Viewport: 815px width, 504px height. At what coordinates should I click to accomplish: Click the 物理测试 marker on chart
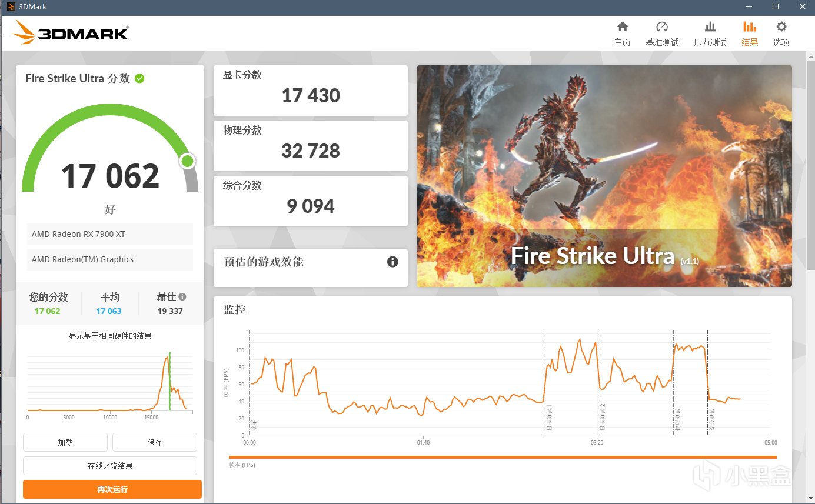click(x=678, y=421)
